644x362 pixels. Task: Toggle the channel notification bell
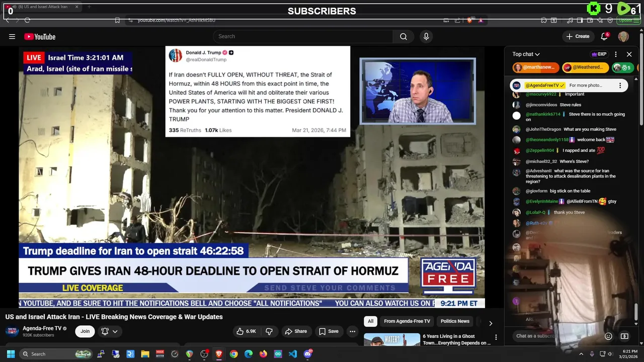(105, 331)
